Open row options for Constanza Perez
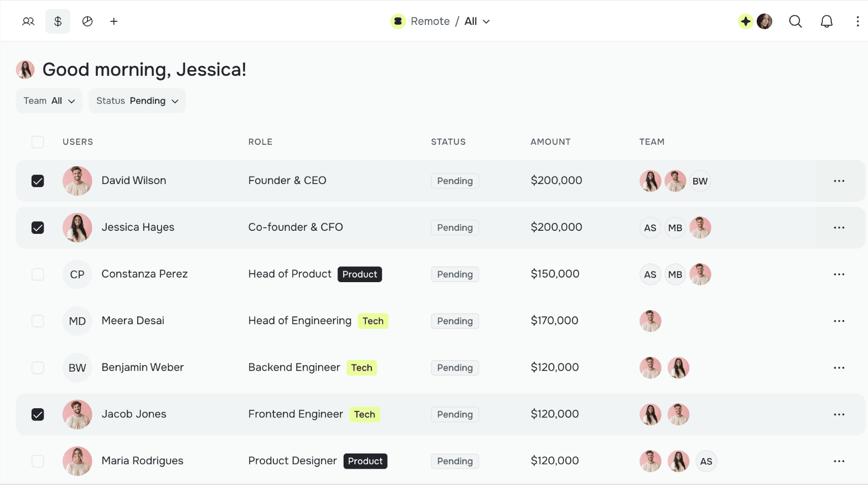 839,275
